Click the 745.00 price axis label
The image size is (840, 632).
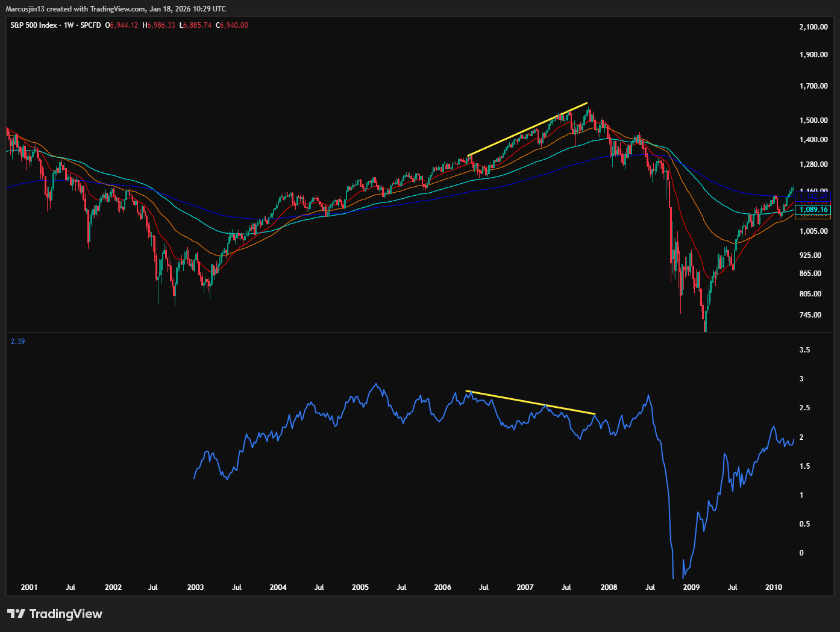[810, 315]
